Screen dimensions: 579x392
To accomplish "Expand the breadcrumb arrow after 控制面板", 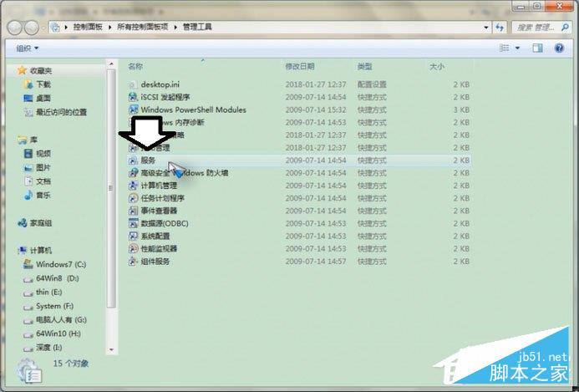I will [110, 27].
